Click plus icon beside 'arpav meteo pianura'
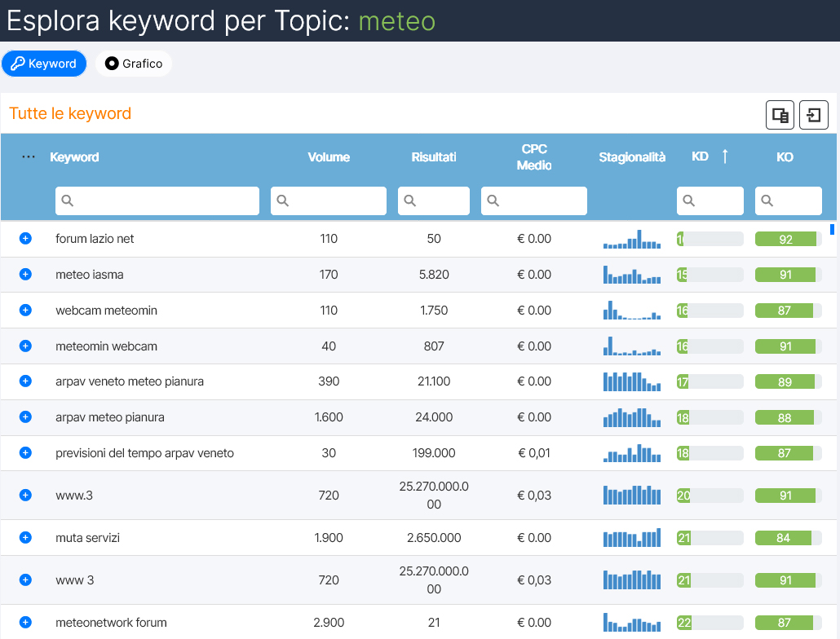840x639 pixels. (x=25, y=417)
